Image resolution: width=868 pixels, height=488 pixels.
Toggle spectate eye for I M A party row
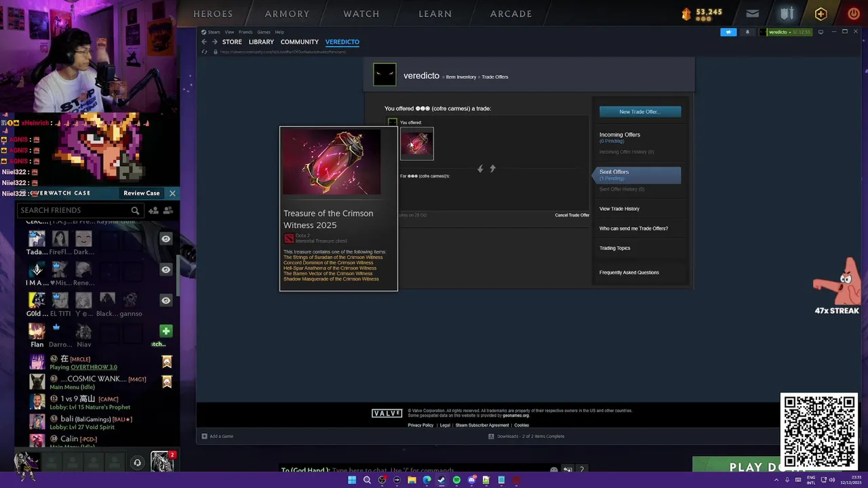[165, 270]
